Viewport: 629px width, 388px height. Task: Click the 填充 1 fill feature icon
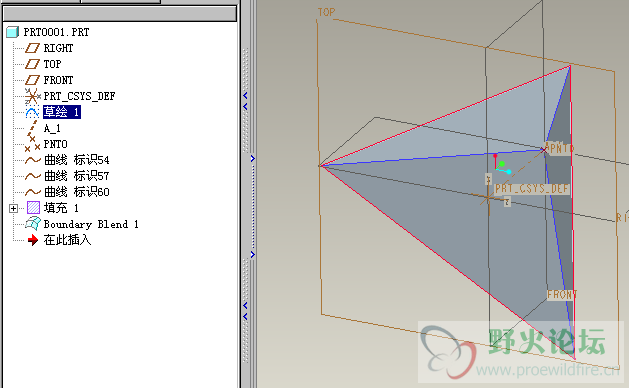pyautogui.click(x=33, y=208)
